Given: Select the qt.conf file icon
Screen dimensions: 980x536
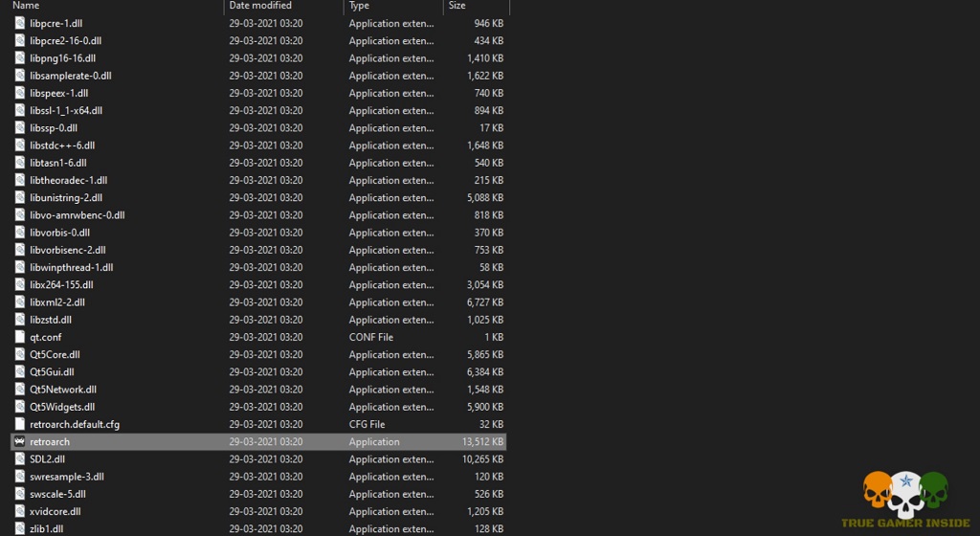Looking at the screenshot, I should click(20, 337).
